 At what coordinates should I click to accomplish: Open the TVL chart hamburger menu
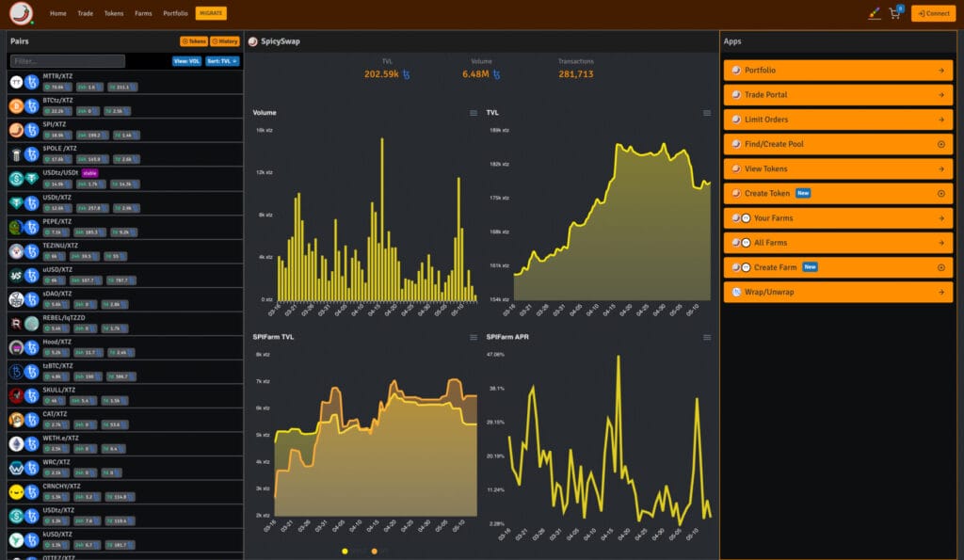(x=707, y=113)
